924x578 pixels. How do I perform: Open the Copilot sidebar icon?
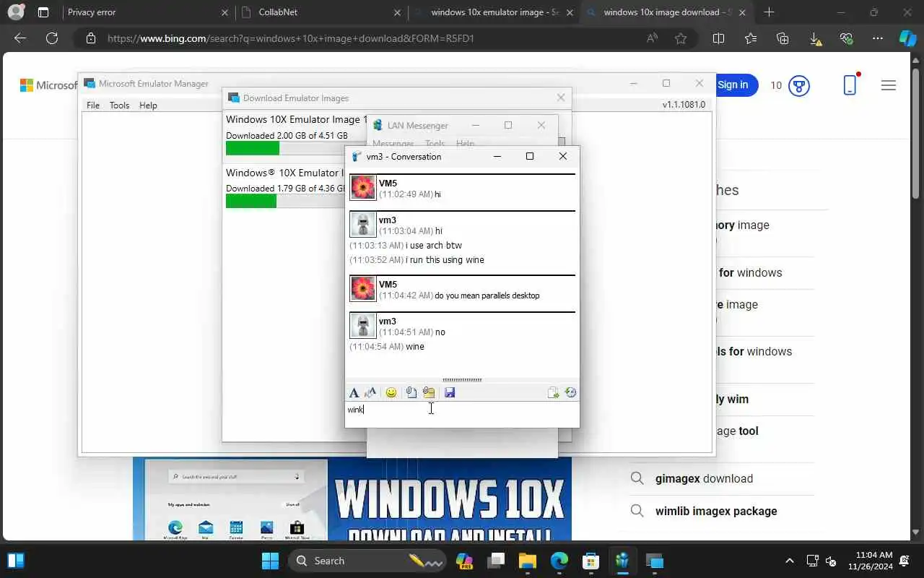(907, 38)
